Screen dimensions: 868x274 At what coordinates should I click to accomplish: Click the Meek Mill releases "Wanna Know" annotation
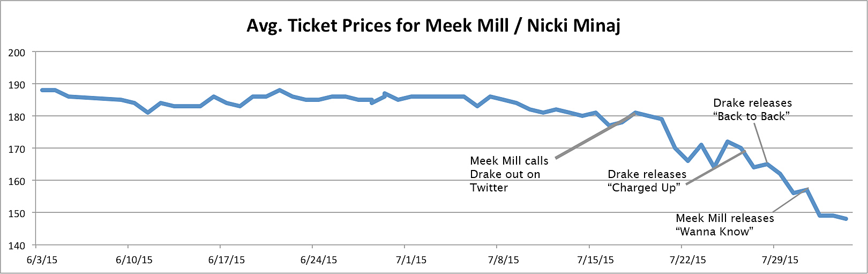[x=724, y=225]
